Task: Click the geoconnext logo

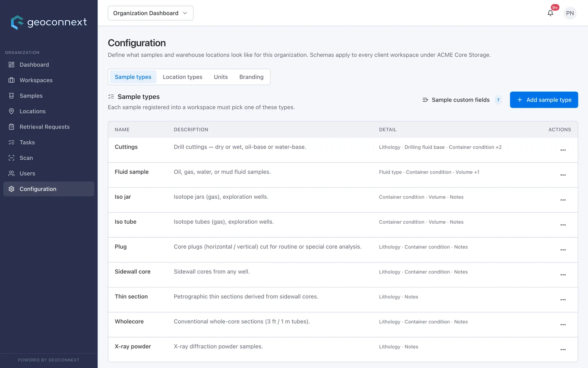Action: [x=49, y=22]
